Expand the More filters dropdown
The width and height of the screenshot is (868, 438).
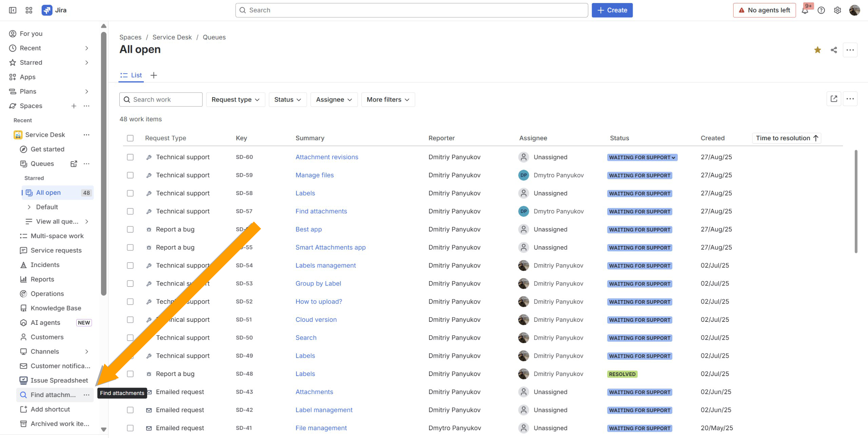(x=388, y=100)
